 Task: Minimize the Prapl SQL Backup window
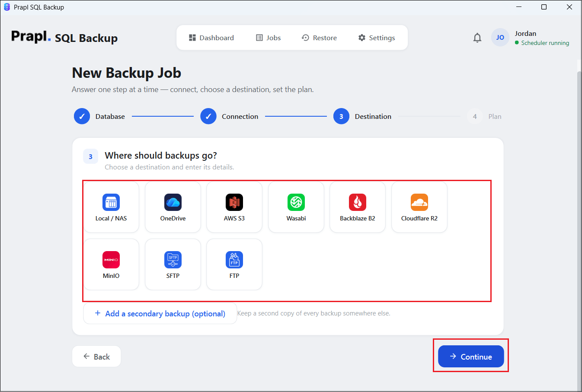(x=519, y=7)
